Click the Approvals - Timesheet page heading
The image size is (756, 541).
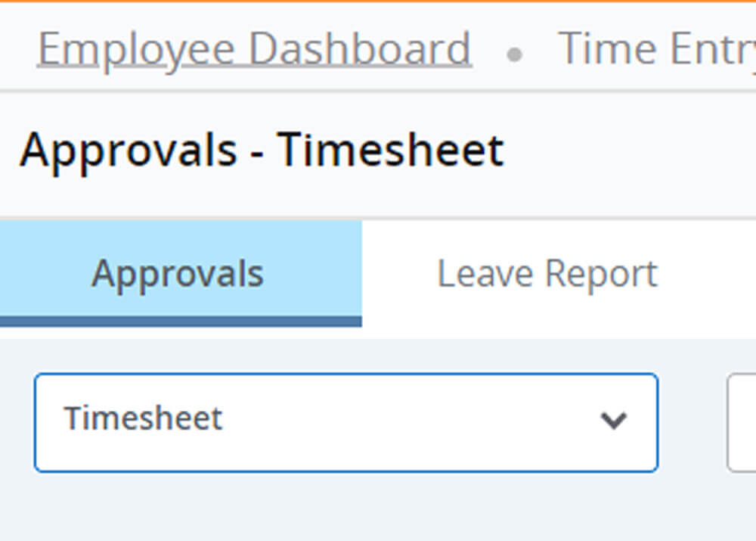(264, 150)
